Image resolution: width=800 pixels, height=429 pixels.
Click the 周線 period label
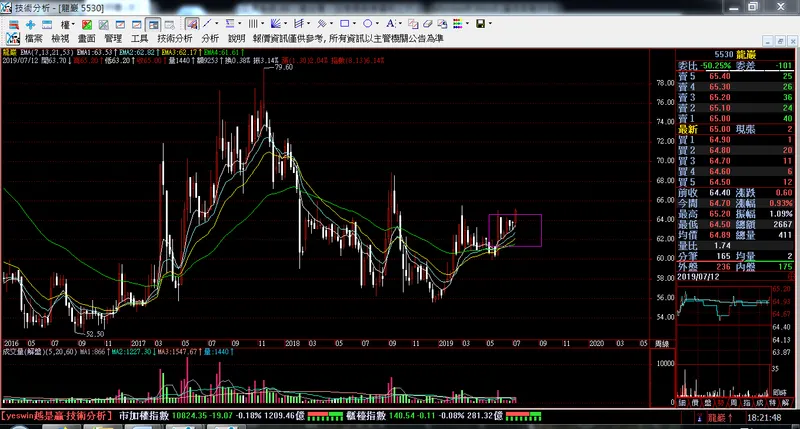tap(660, 343)
